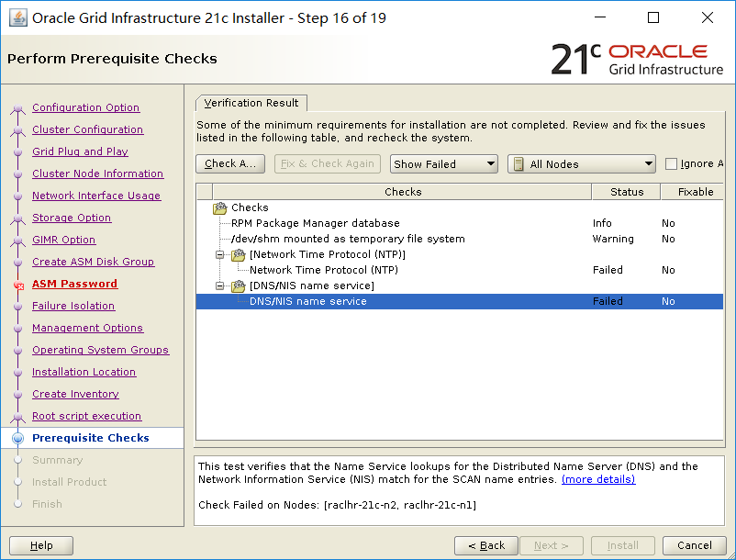Click the Prerequisite Checks current step marker
The image size is (736, 560).
[17, 438]
